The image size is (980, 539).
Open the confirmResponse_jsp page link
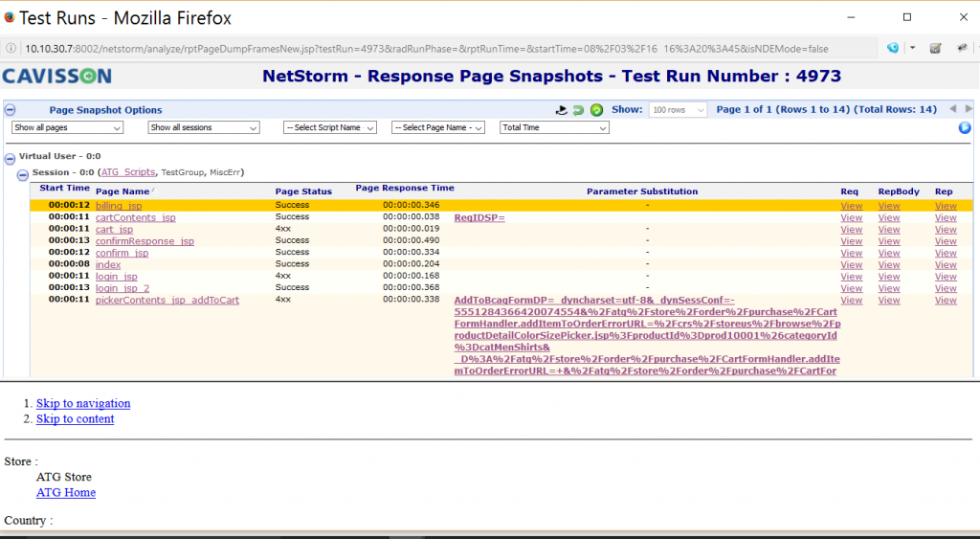(145, 241)
